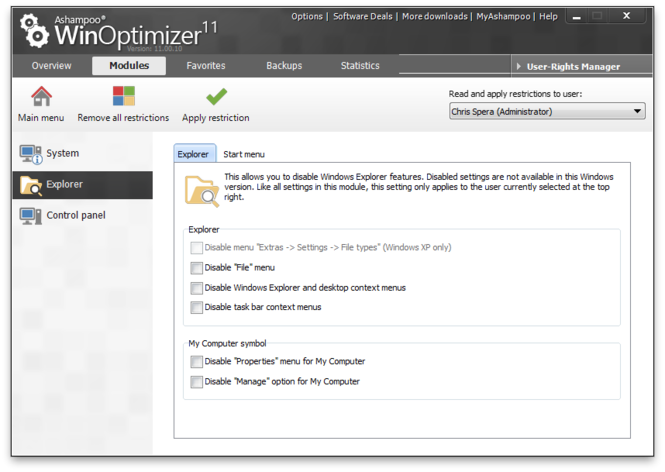Open More downloads link
Image resolution: width=665 pixels, height=472 pixels.
click(435, 17)
